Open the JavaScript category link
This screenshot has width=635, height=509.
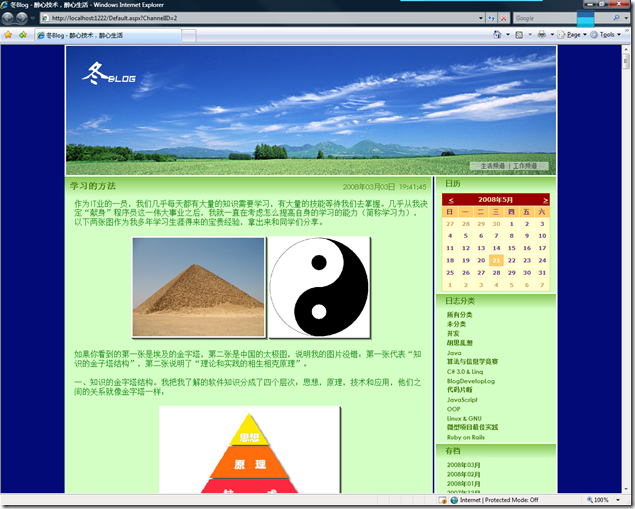click(462, 400)
